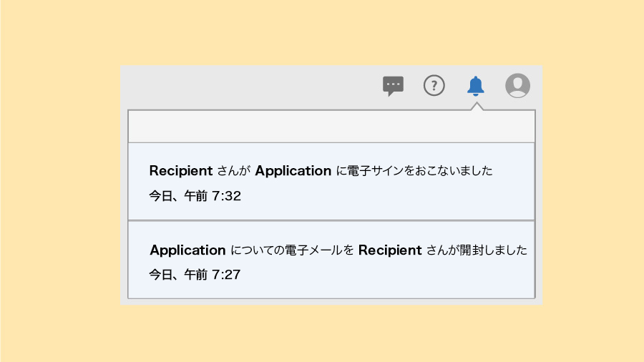Click bold Recipient in the 7:27 notification
The image size is (644, 362).
390,250
